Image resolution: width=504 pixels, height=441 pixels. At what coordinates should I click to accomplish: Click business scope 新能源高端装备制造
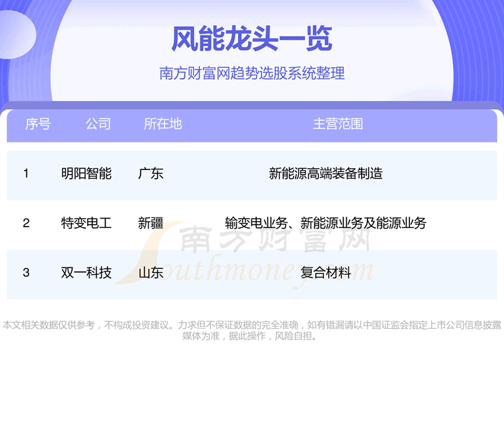326,173
